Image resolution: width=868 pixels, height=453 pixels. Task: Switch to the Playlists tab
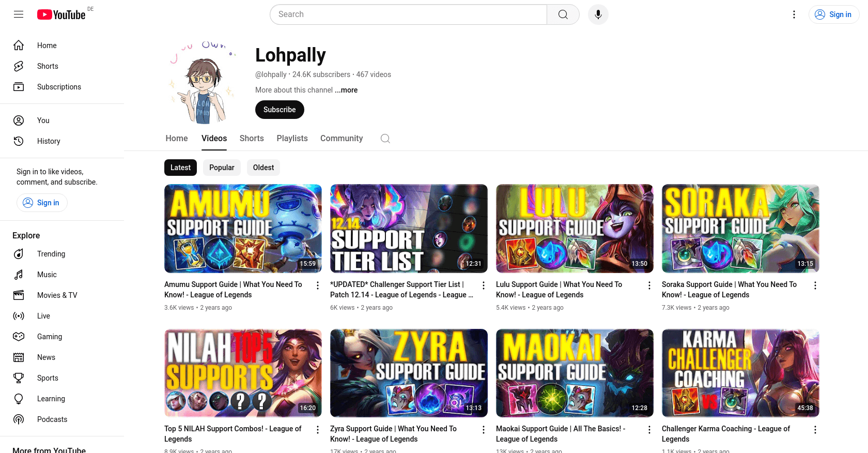(x=292, y=139)
